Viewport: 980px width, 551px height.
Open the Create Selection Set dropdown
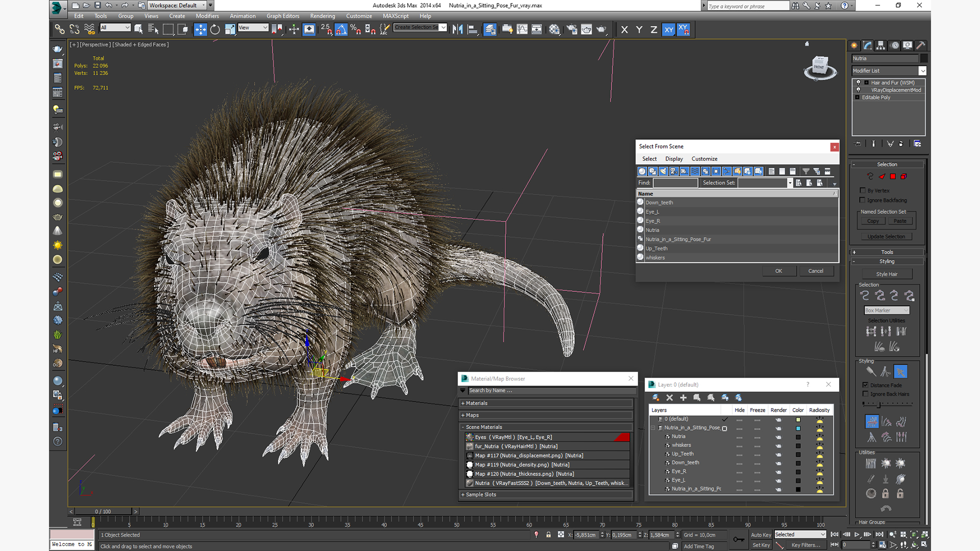coord(420,28)
